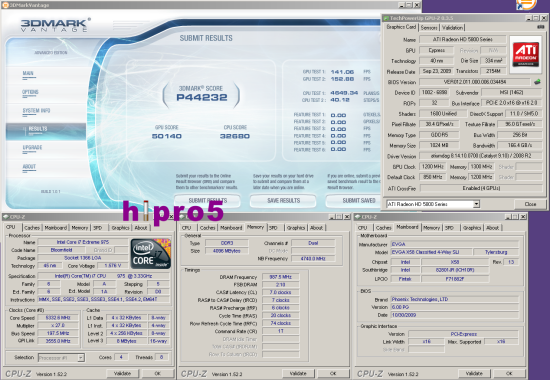Click the 3DMark Vantage logo

[x=54, y=25]
